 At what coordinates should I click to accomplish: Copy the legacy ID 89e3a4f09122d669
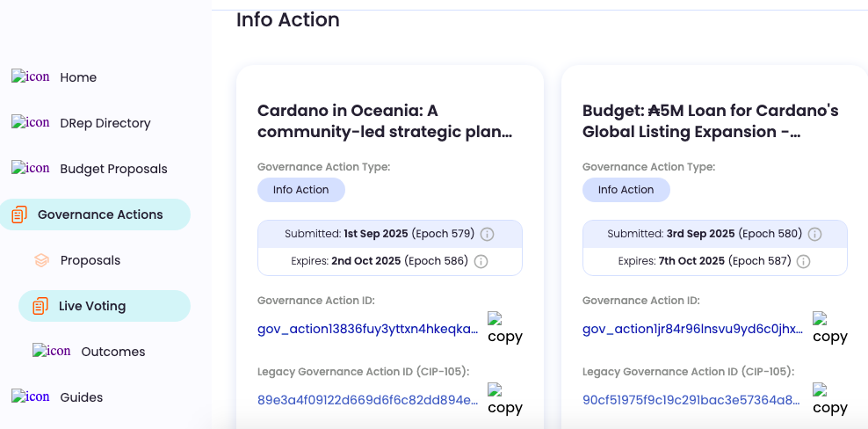coord(505,399)
